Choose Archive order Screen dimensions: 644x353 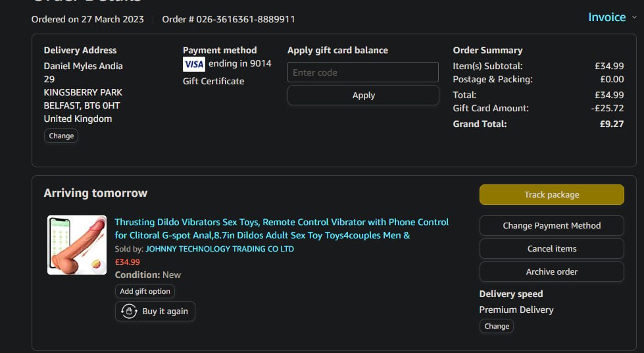[551, 271]
